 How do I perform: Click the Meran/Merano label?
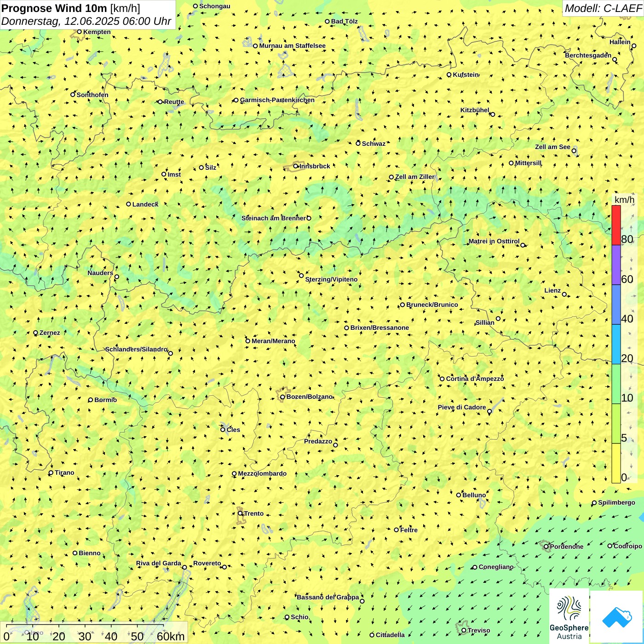[273, 341]
